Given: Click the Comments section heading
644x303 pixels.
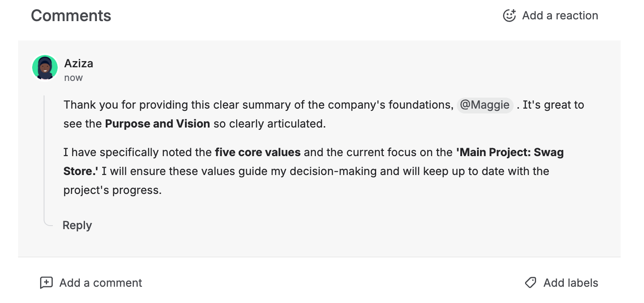Looking at the screenshot, I should [71, 16].
